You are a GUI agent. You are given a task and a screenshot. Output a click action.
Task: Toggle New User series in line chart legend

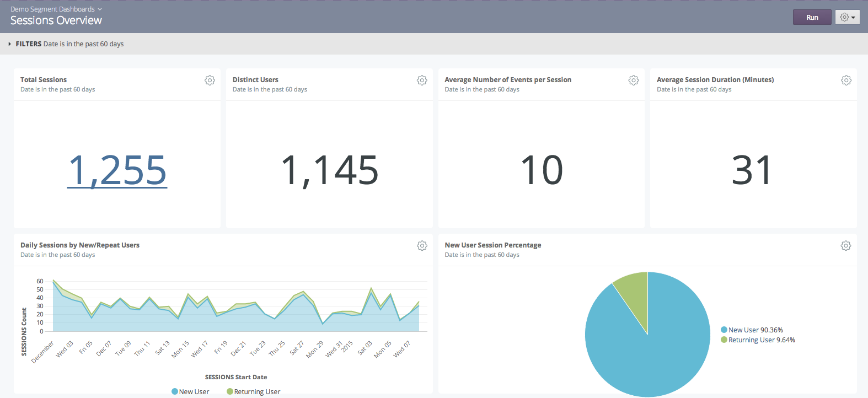coord(190,391)
